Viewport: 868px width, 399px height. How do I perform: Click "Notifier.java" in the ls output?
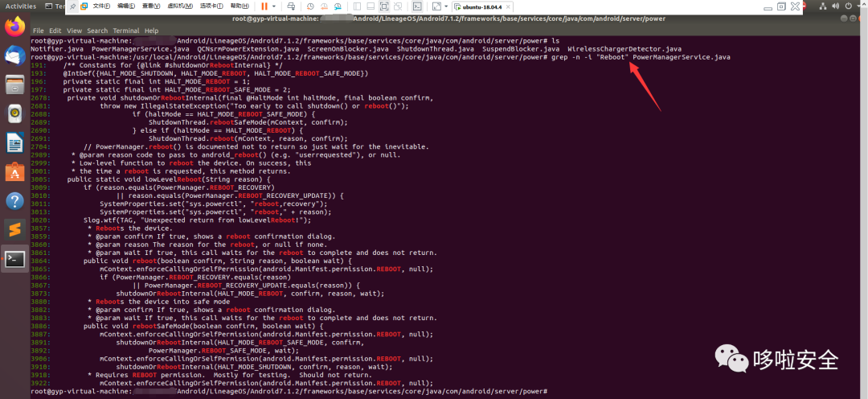(x=57, y=49)
